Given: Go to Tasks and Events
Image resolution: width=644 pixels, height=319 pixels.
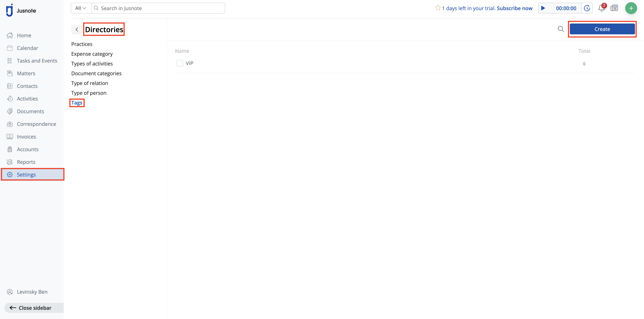Looking at the screenshot, I should [x=37, y=61].
